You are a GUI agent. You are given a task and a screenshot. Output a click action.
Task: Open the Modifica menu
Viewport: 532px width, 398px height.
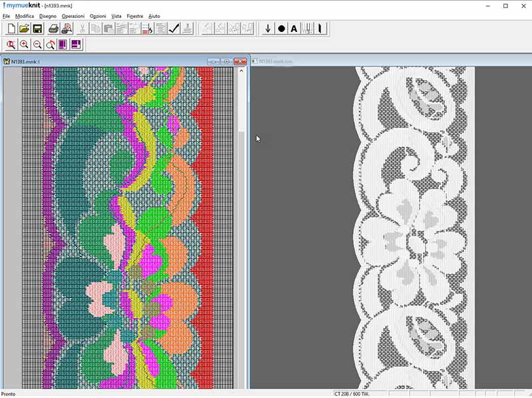(x=24, y=15)
